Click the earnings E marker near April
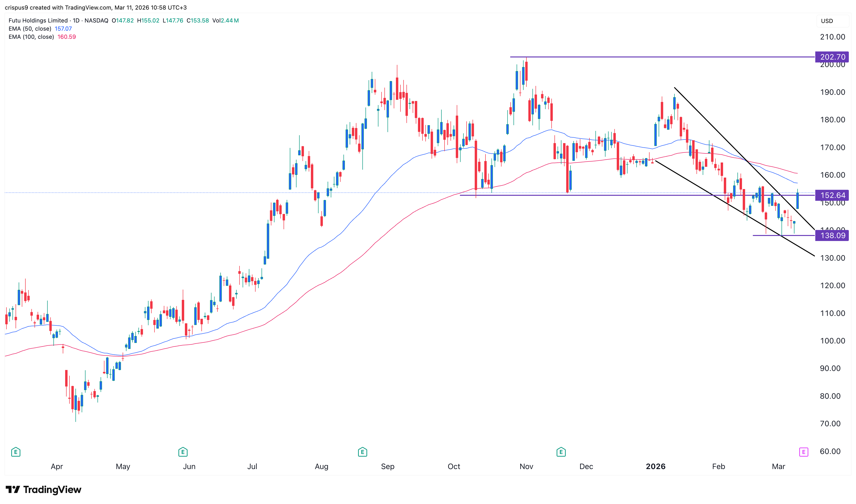Viewport: 856px width, 504px height. pyautogui.click(x=16, y=452)
